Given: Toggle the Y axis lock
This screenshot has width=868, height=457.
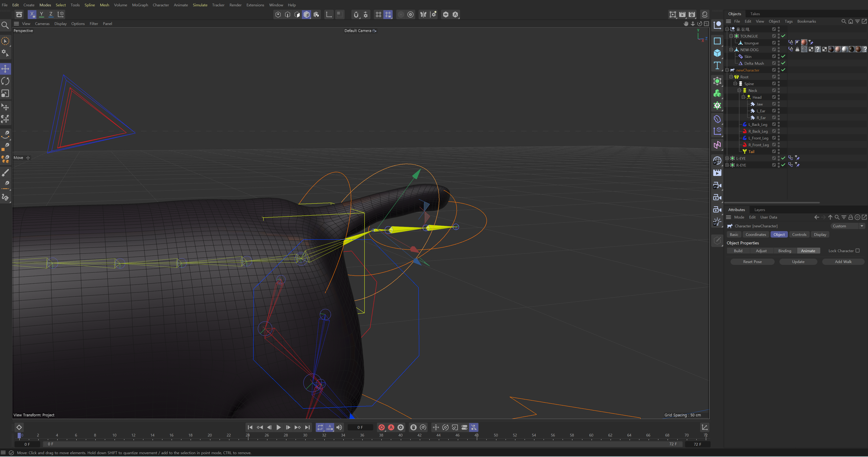Looking at the screenshot, I should (x=41, y=14).
